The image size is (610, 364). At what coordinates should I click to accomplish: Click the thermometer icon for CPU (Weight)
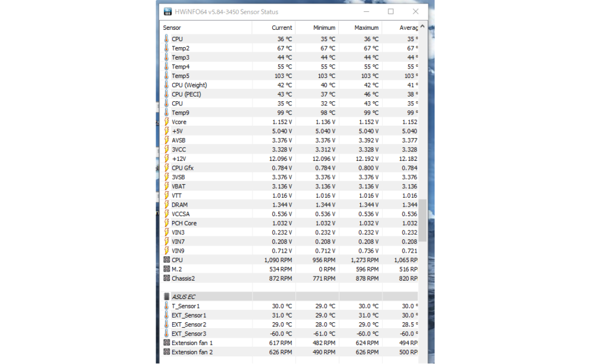point(167,85)
